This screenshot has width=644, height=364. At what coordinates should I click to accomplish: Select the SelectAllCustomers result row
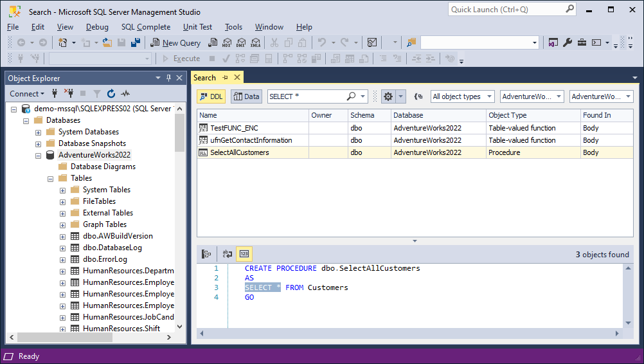(415, 152)
